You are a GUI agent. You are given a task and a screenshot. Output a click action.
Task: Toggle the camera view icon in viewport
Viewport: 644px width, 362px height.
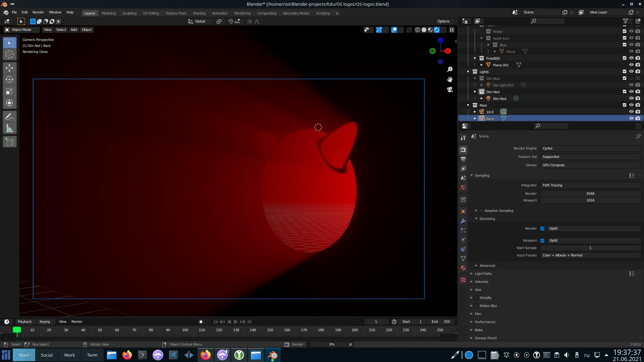(x=450, y=89)
